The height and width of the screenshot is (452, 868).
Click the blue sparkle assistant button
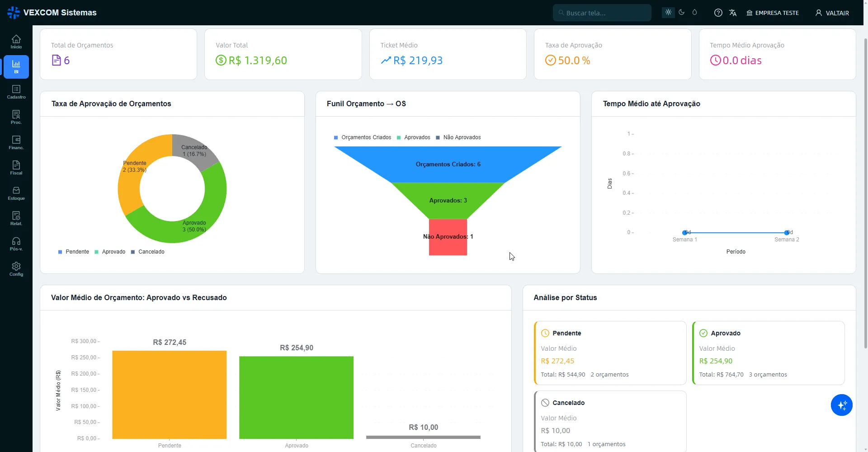(842, 405)
